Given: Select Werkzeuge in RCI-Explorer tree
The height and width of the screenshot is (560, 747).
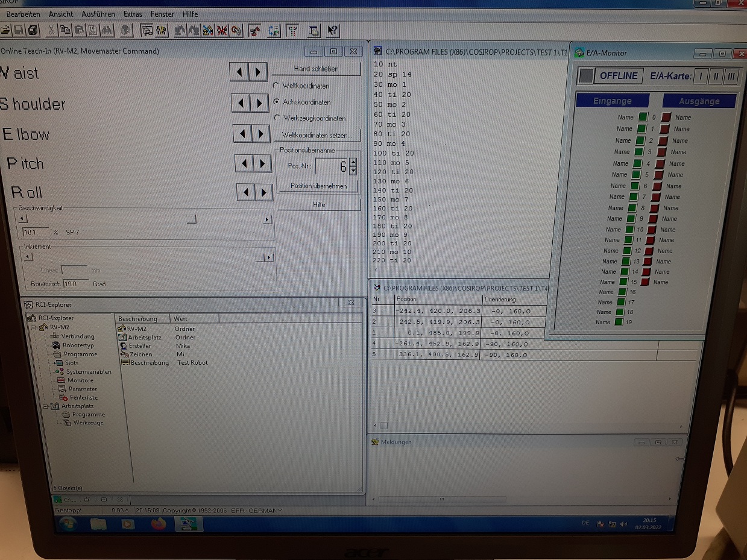Looking at the screenshot, I should 88,423.
